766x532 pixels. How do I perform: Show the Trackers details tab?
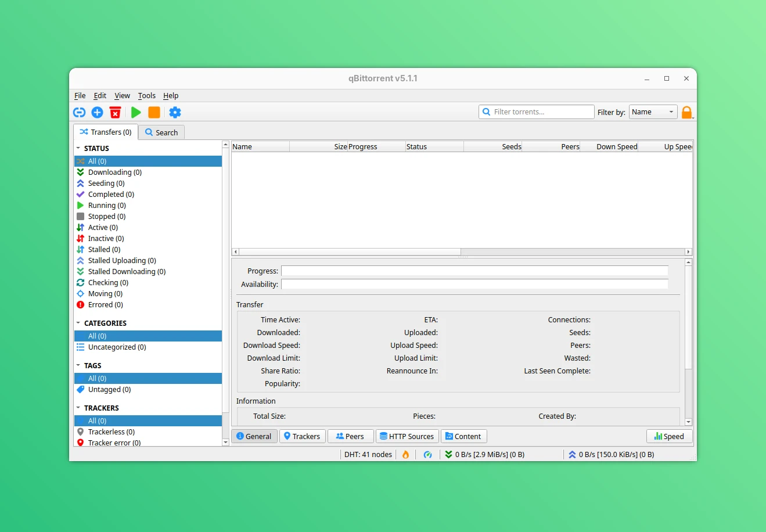302,436
